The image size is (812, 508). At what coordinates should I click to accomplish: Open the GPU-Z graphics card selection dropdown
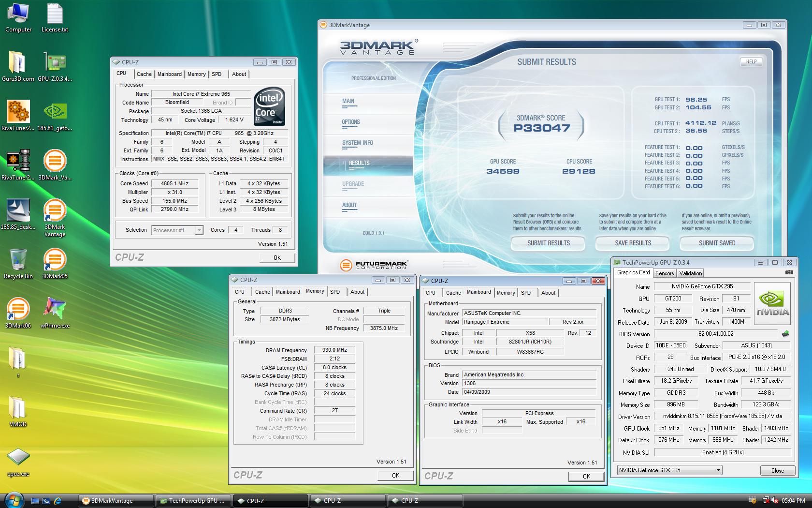pos(670,470)
